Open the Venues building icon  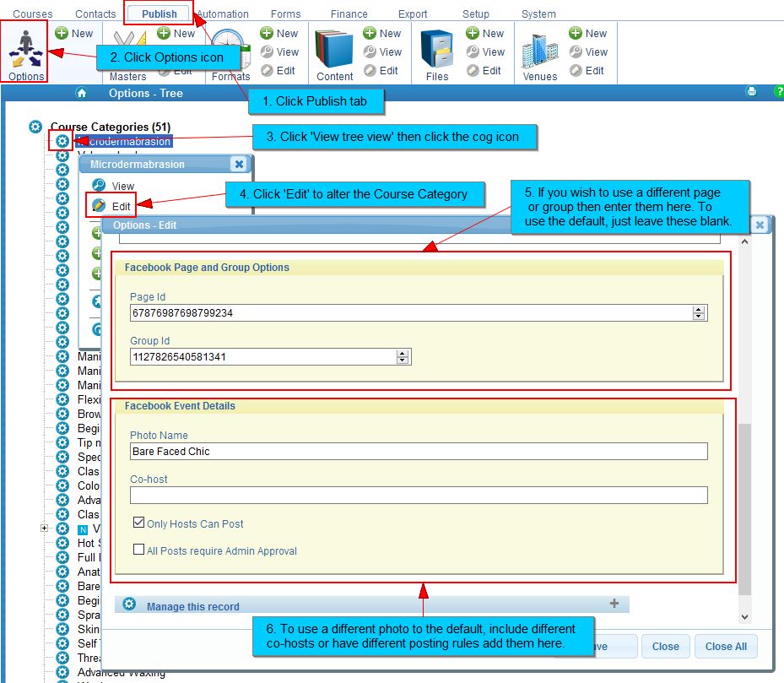coord(540,49)
